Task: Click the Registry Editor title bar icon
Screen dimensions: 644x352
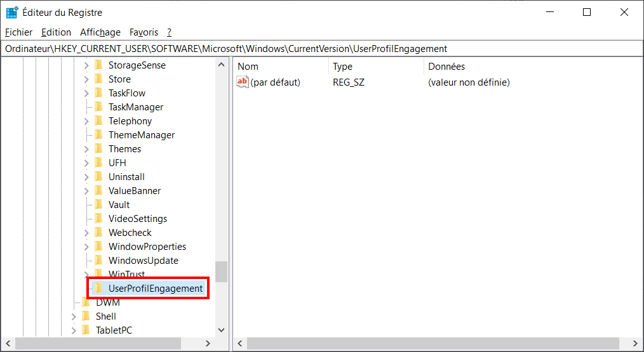Action: click(x=12, y=12)
